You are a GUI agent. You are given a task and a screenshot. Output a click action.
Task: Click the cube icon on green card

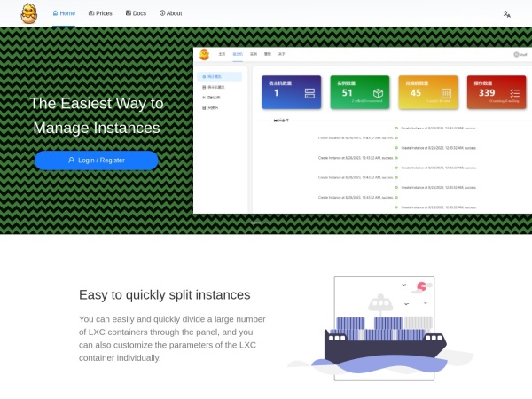point(378,93)
